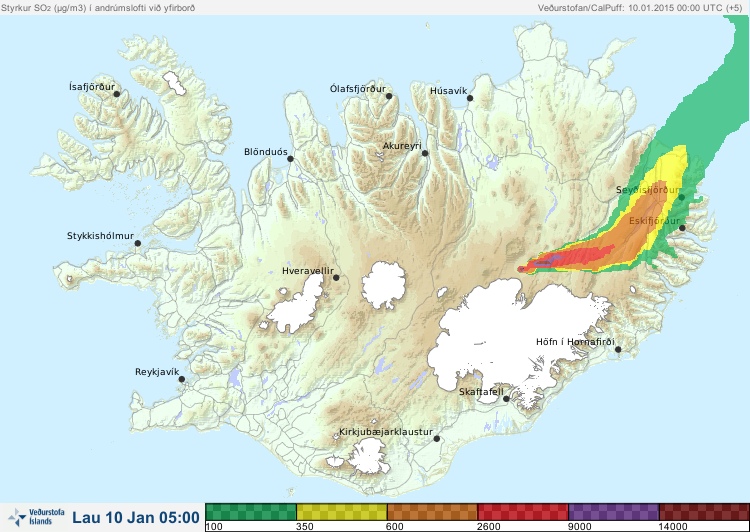Click the green 100 legend swatch

pyautogui.click(x=251, y=512)
